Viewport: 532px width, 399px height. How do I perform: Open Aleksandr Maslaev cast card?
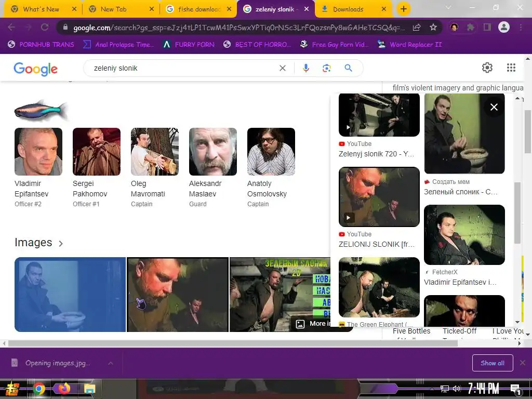click(x=212, y=168)
